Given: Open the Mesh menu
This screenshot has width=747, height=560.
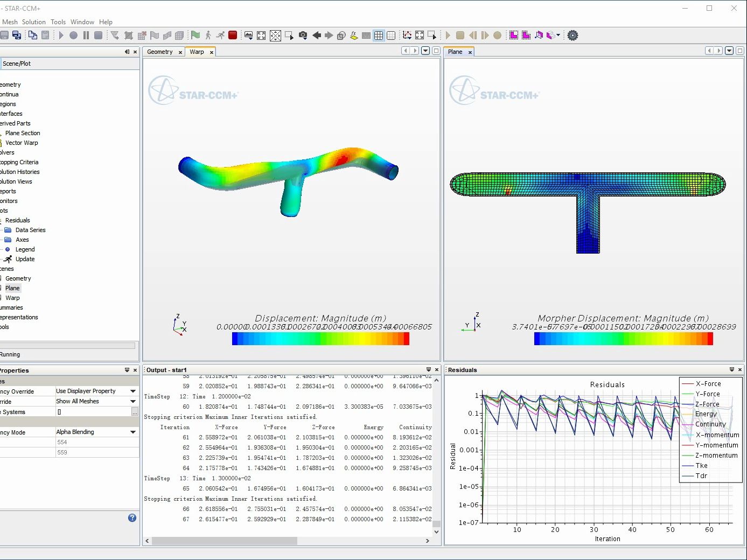Looking at the screenshot, I should [10, 22].
